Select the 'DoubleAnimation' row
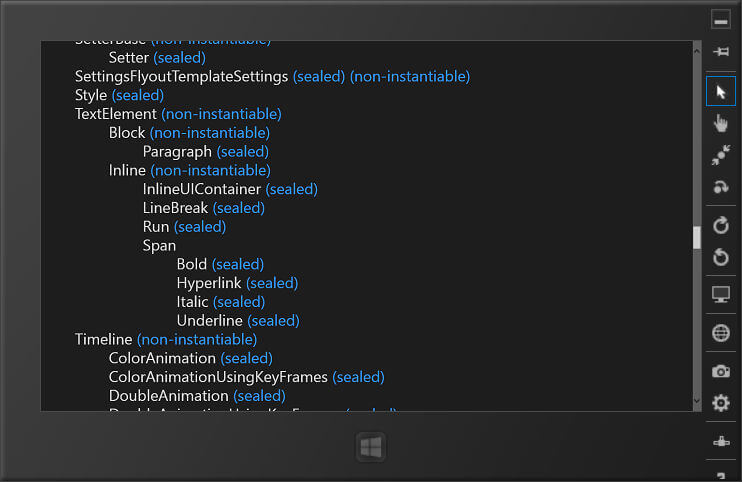The image size is (742, 482). tap(197, 396)
